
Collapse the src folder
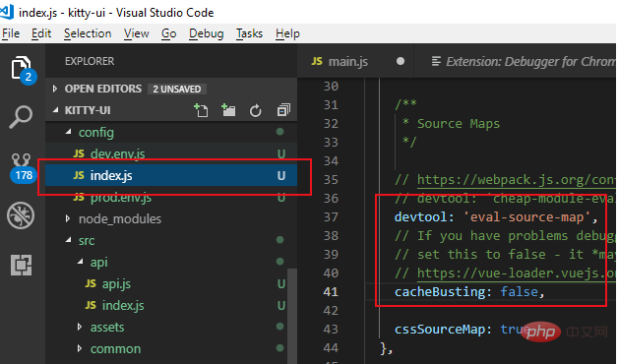point(69,240)
